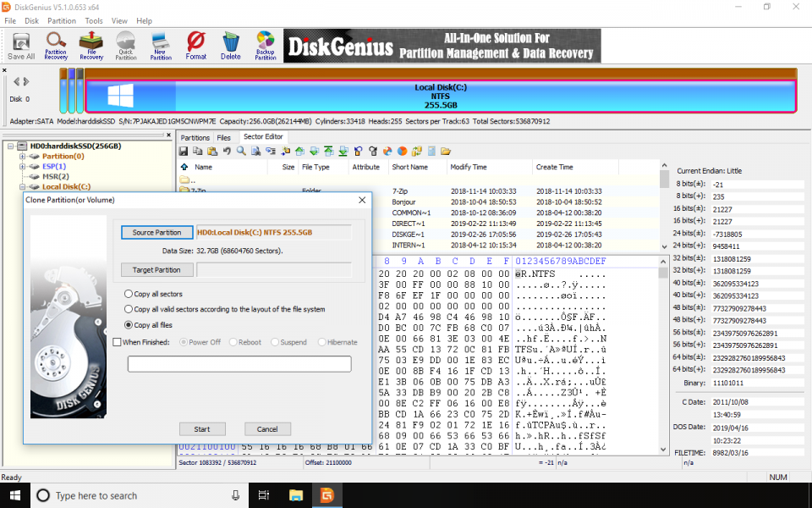812x508 pixels.
Task: Open the Backup Partition tool
Action: [x=265, y=46]
